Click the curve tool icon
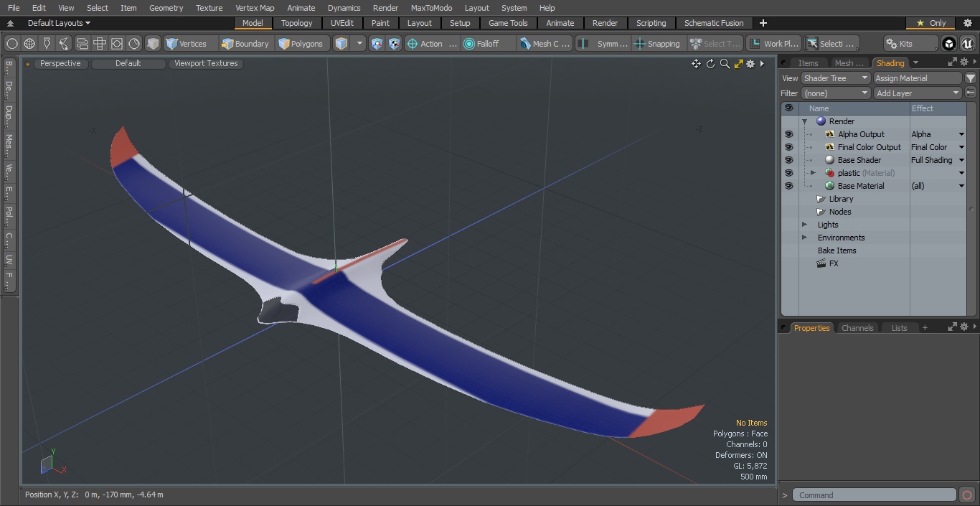The width and height of the screenshot is (980, 506). pyautogui.click(x=64, y=44)
